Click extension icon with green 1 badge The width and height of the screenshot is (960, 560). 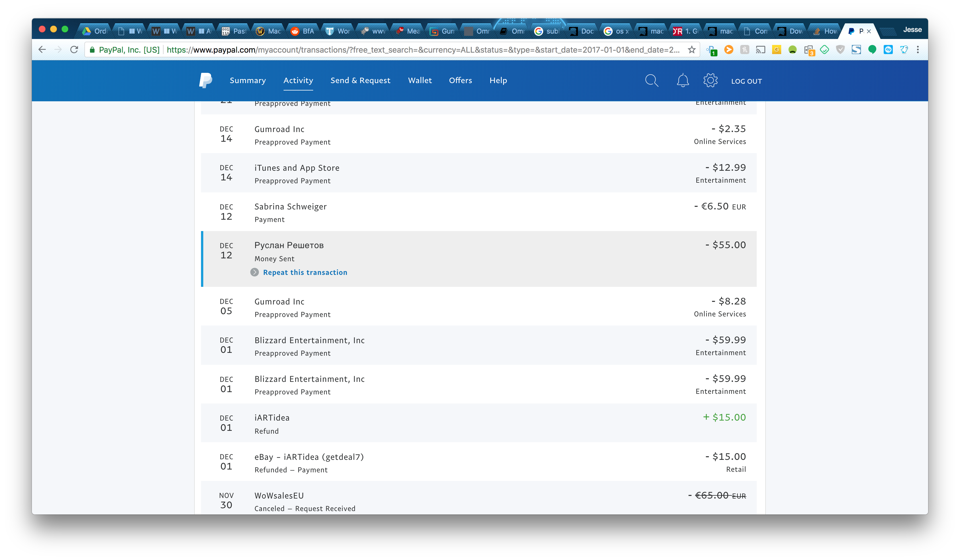click(712, 50)
